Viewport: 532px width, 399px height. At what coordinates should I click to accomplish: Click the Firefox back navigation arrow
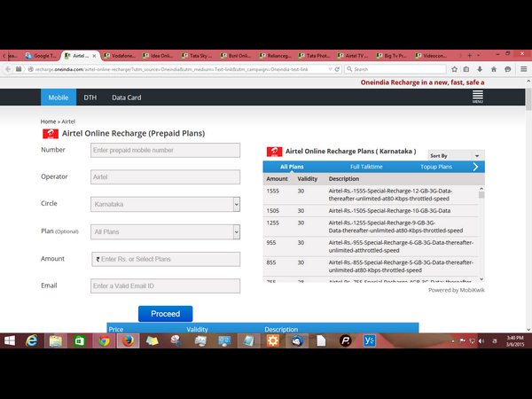(7, 68)
